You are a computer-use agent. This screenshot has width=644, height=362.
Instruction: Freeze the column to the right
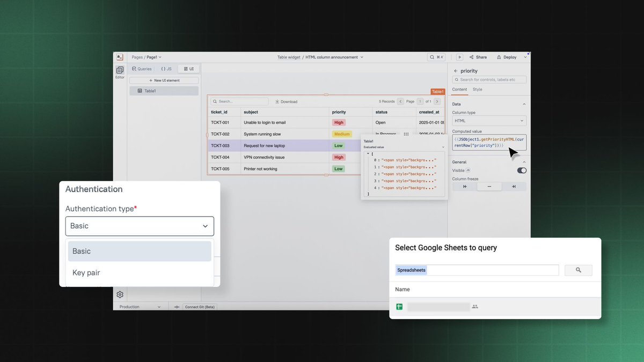pos(514,187)
